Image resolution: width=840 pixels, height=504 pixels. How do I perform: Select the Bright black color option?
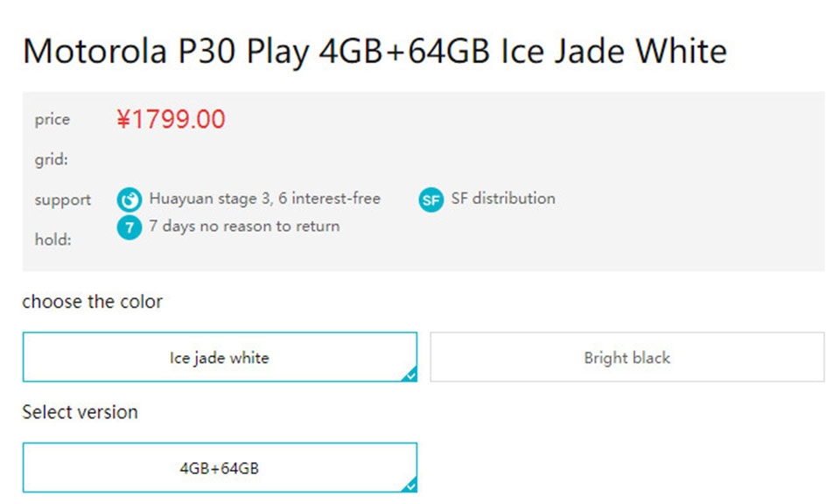coord(626,357)
